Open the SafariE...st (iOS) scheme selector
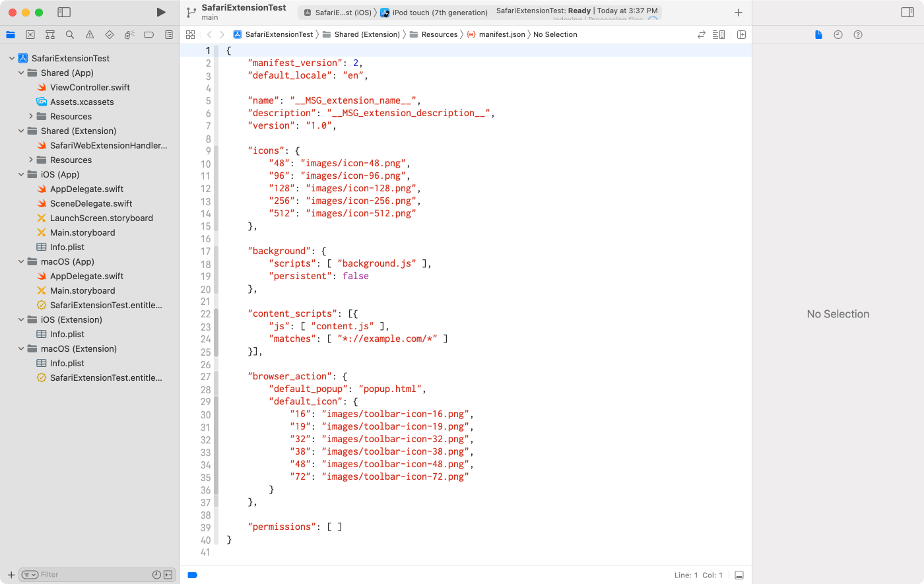The width and height of the screenshot is (924, 584). coord(337,13)
